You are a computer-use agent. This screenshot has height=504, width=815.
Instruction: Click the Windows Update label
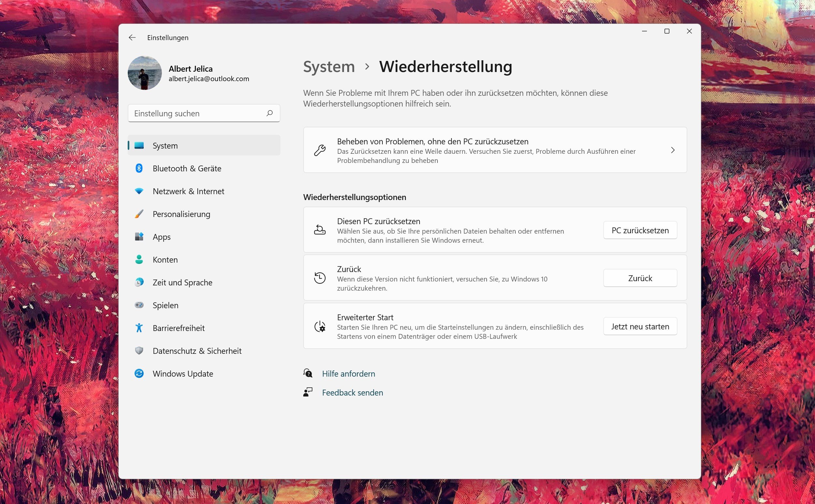(183, 374)
